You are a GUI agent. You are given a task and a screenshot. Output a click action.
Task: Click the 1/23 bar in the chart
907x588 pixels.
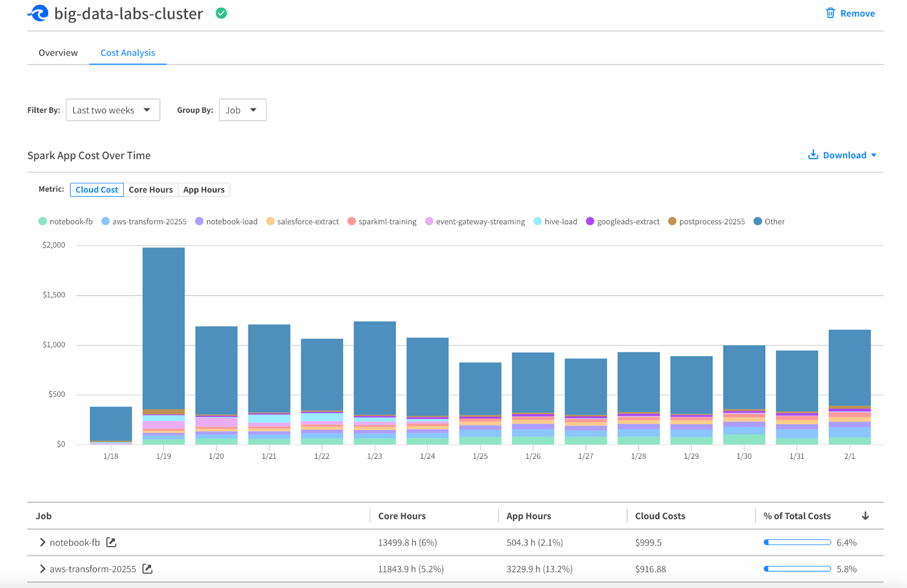pos(375,383)
